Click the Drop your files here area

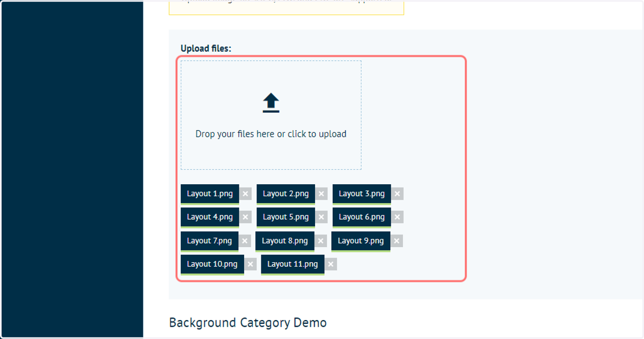tap(271, 115)
